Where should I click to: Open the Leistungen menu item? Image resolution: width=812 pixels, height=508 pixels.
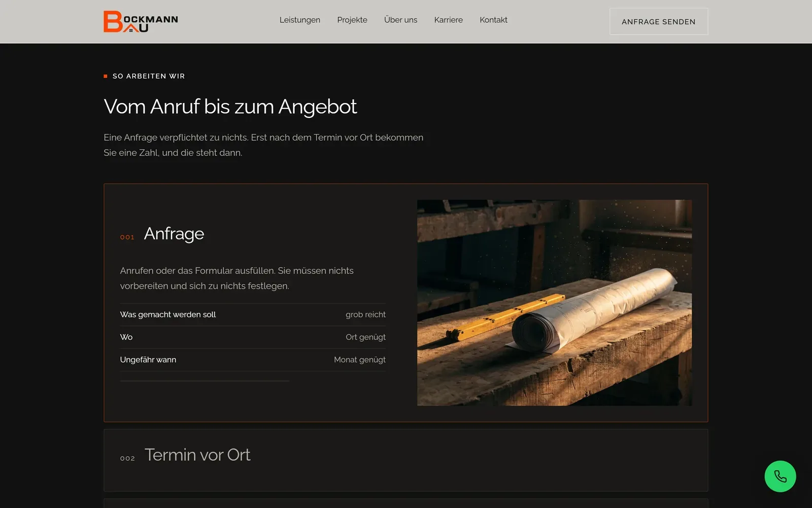[x=299, y=20]
